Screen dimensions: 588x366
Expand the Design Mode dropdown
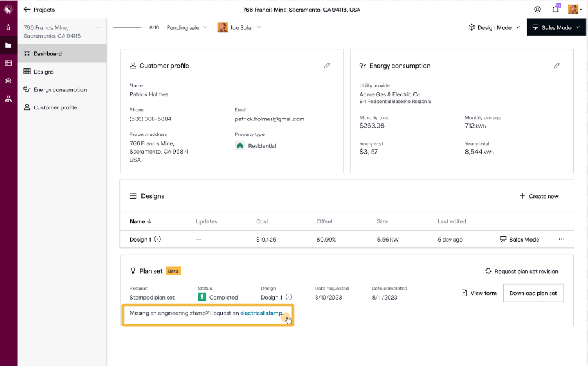(x=494, y=28)
